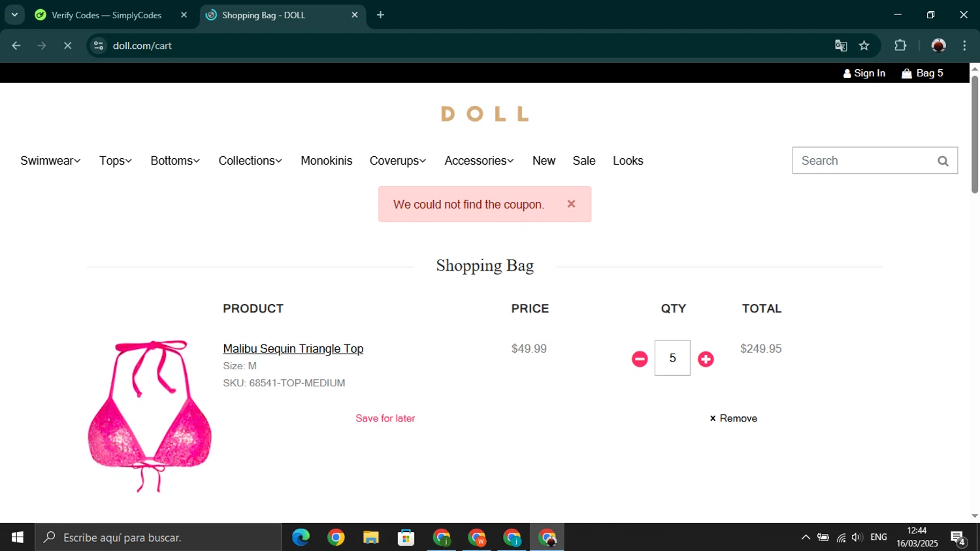Open File Explorer from the taskbar
Screen dimensions: 980x551
(371, 537)
